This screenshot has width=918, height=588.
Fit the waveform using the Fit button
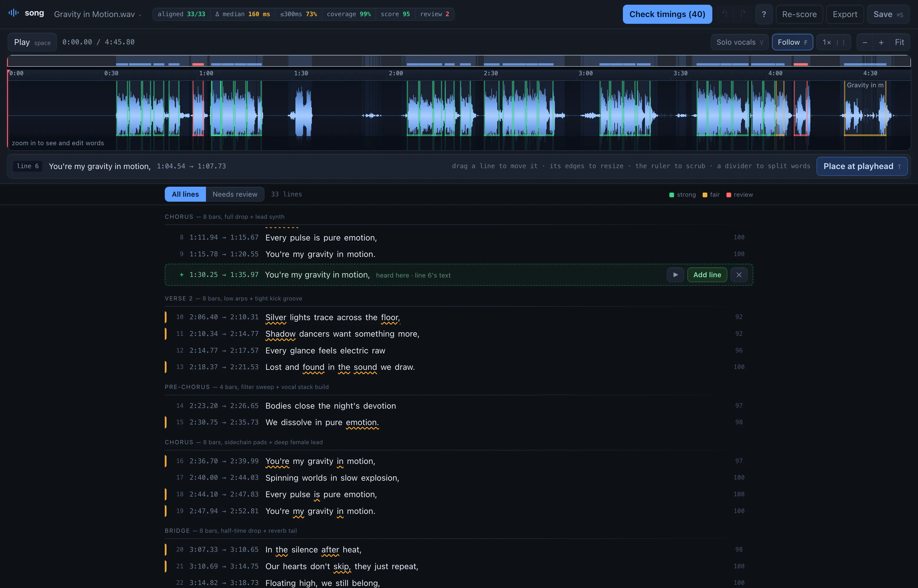(x=899, y=42)
